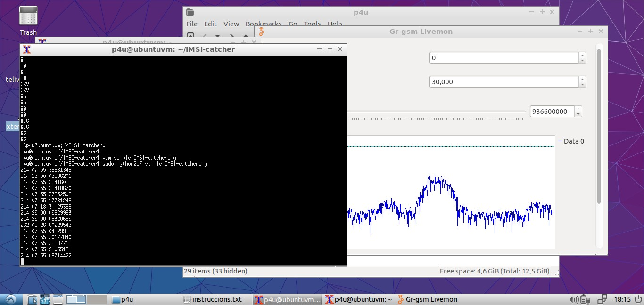The width and height of the screenshot is (644, 305).
Task: Open View menu in p4u file manager
Action: 231,24
